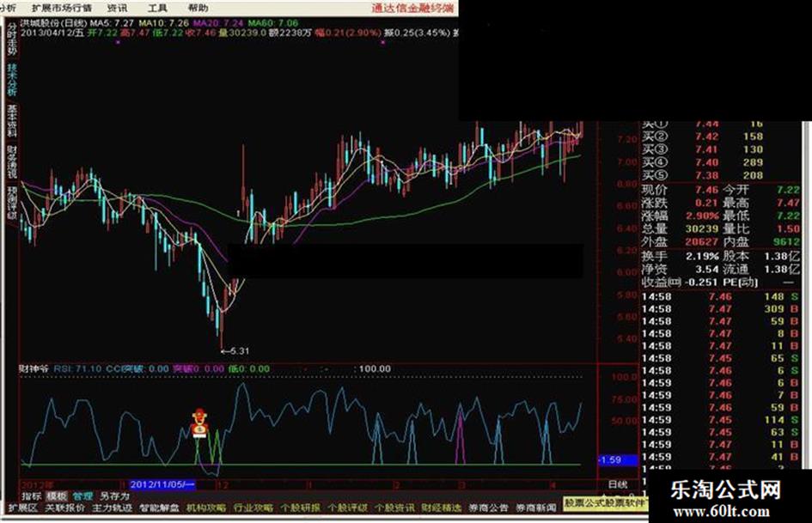Open the 机构攻略 bottom tab

click(x=206, y=508)
